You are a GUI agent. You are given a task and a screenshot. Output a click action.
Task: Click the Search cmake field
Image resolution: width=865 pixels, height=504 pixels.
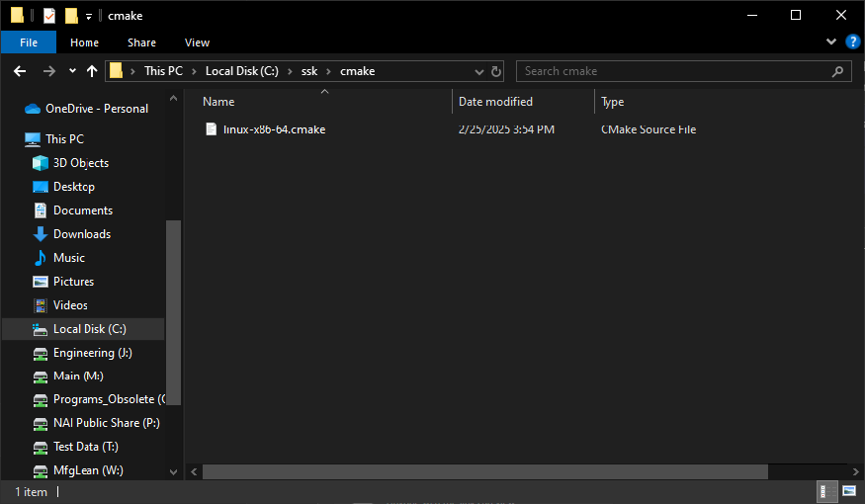tap(683, 71)
